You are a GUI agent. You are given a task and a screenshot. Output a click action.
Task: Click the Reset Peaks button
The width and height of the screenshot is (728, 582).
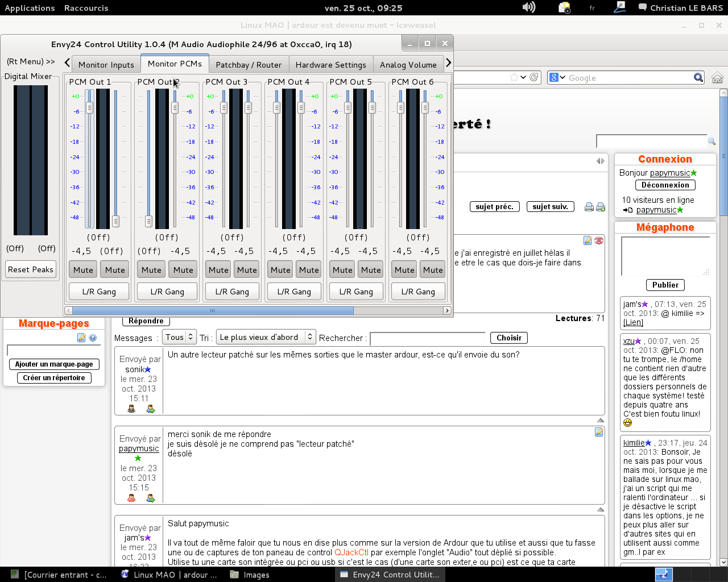point(31,269)
